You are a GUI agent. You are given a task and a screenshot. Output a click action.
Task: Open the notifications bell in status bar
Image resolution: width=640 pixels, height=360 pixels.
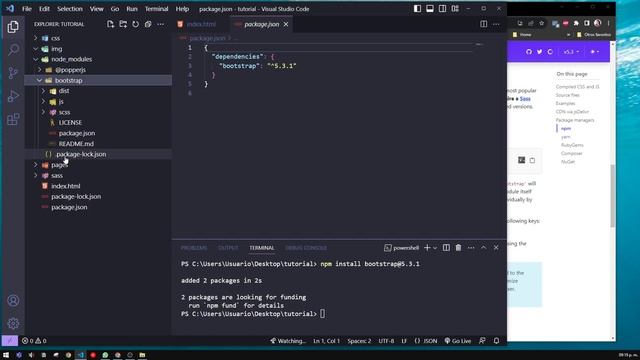coord(496,341)
